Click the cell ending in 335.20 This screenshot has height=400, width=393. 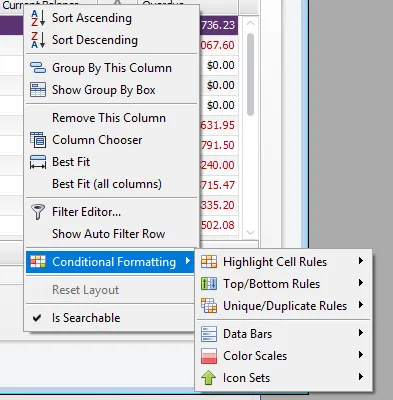click(219, 205)
